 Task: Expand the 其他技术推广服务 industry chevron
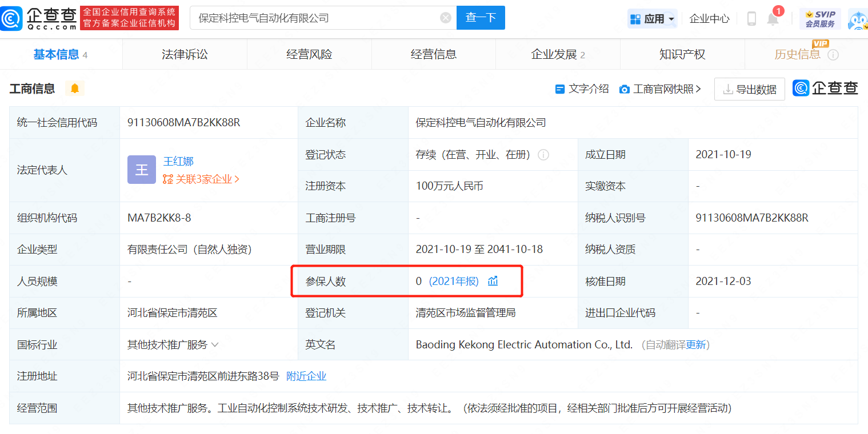(x=215, y=345)
